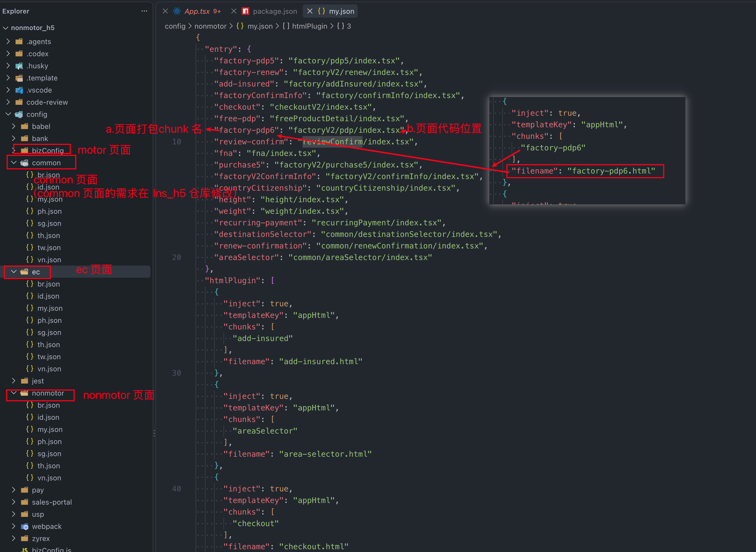Expand the sales-portal folder
The height and width of the screenshot is (552, 756).
(14, 502)
